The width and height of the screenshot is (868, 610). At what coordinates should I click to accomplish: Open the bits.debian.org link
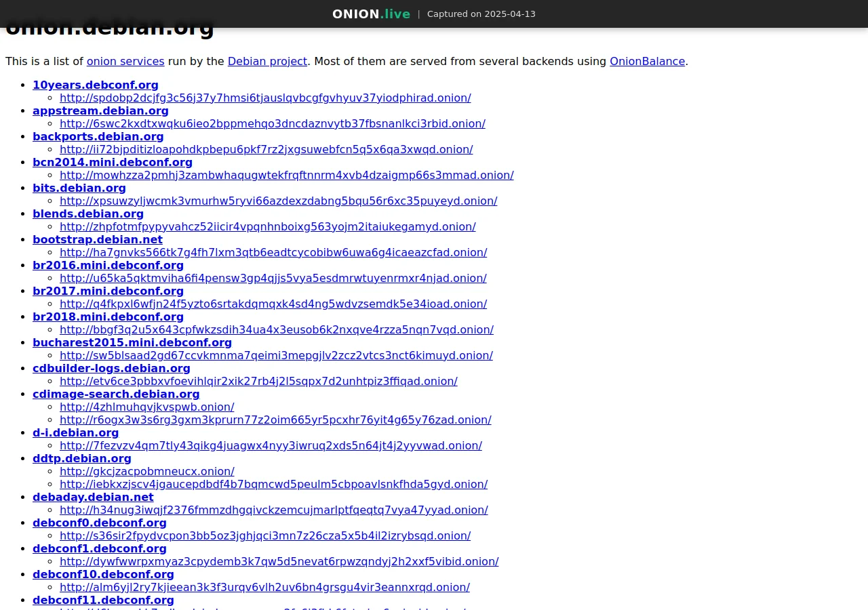[79, 188]
